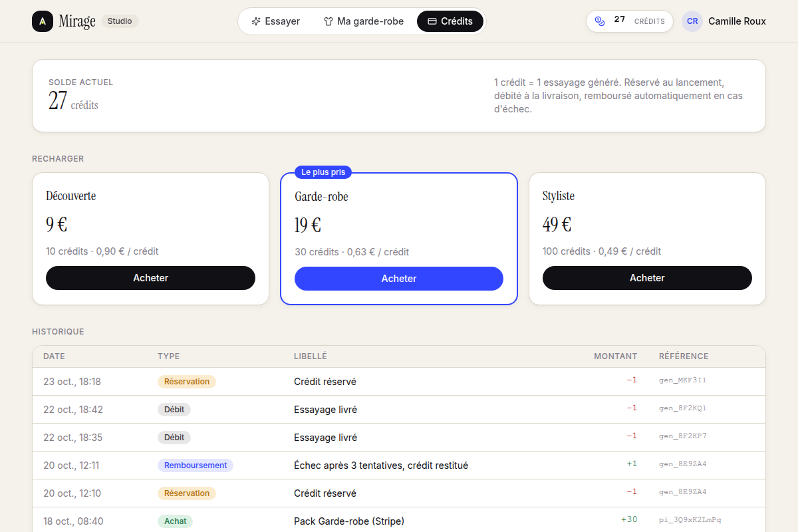
Task: Click reference gen_8F2KP7
Action: 683,436
